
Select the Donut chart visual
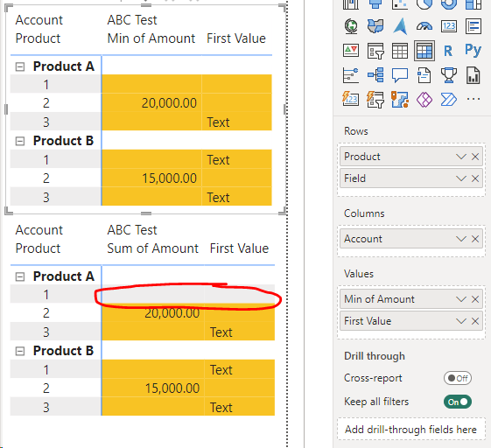[449, 4]
